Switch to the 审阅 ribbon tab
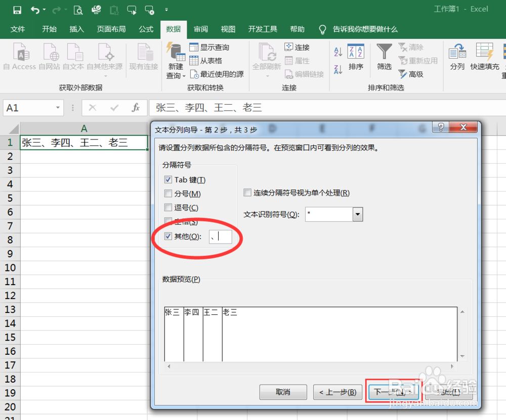Viewport: 506px width, 420px height. pyautogui.click(x=200, y=29)
